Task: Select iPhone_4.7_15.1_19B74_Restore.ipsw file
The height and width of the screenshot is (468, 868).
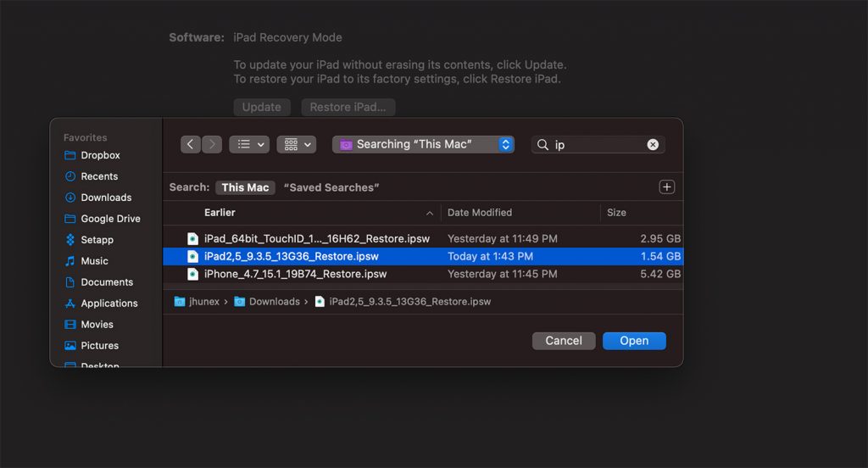Action: point(423,274)
